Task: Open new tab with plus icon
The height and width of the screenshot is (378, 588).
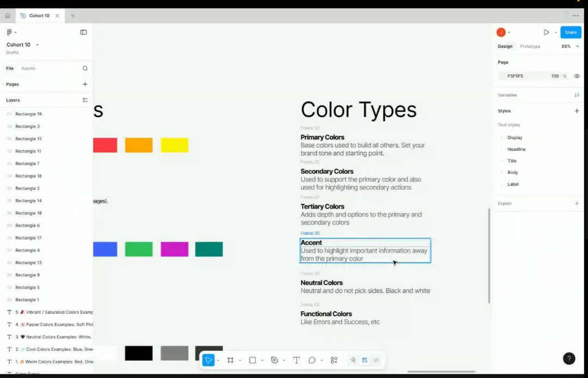Action: (73, 16)
